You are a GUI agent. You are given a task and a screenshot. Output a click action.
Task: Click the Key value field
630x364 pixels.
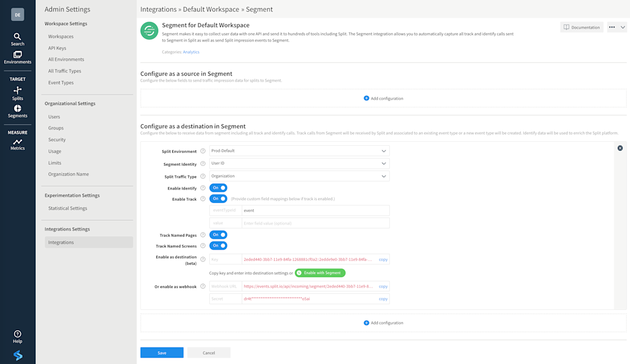pos(308,260)
